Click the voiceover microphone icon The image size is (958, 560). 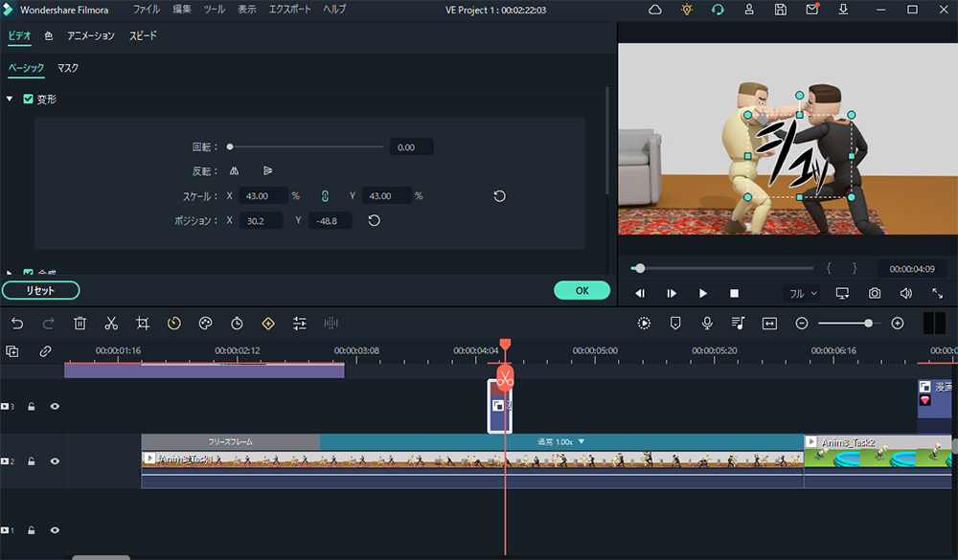click(707, 324)
